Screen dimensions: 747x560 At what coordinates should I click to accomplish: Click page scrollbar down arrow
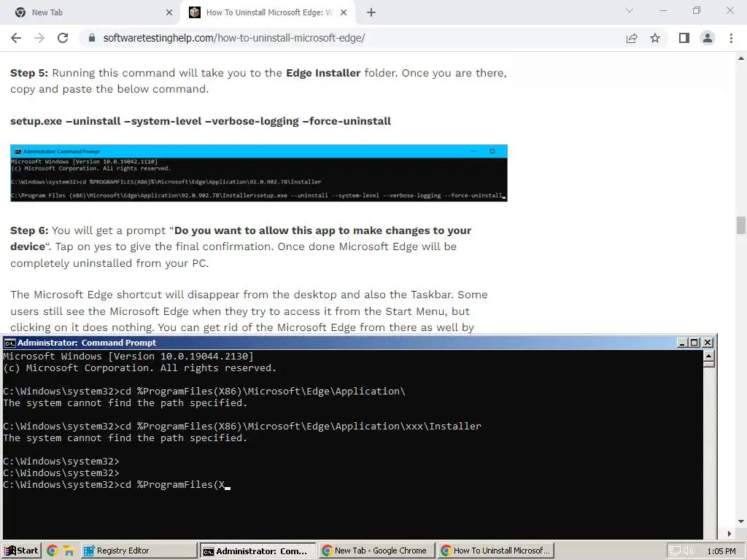(x=741, y=521)
